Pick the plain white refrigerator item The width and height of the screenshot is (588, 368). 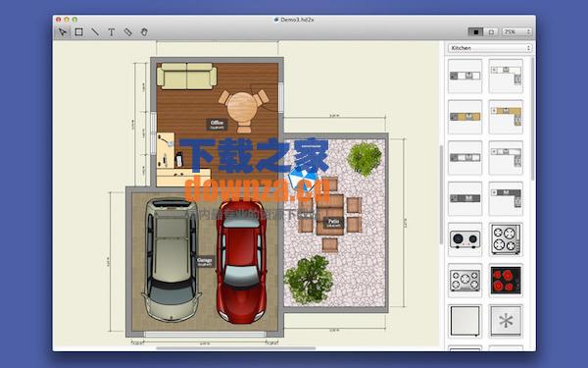pos(465,321)
